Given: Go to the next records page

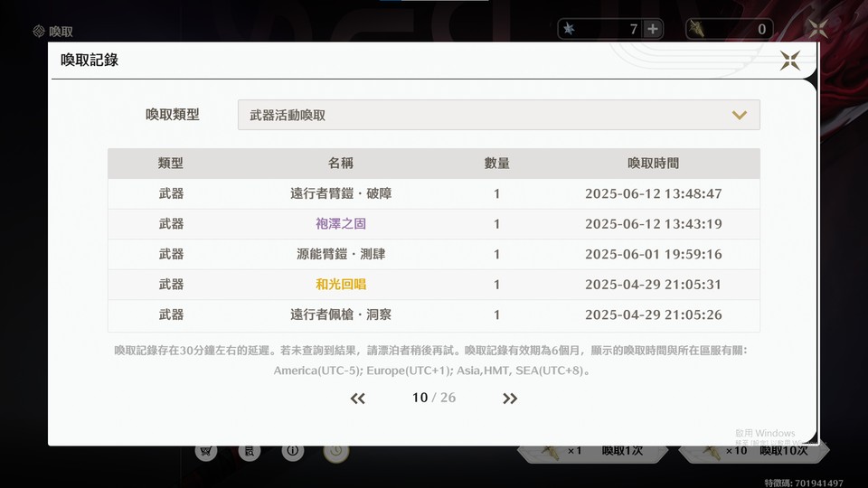Looking at the screenshot, I should click(x=510, y=399).
